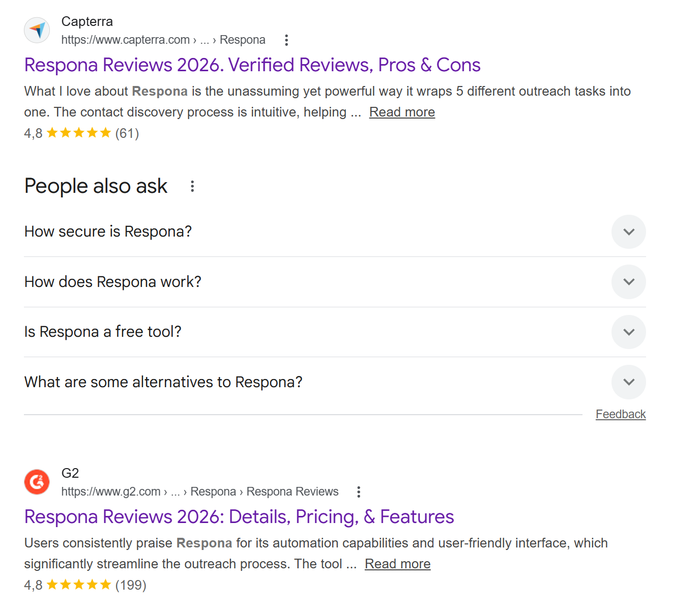Click Read more in the G2 snippet
Image resolution: width=700 pixels, height=608 pixels.
coord(397,564)
